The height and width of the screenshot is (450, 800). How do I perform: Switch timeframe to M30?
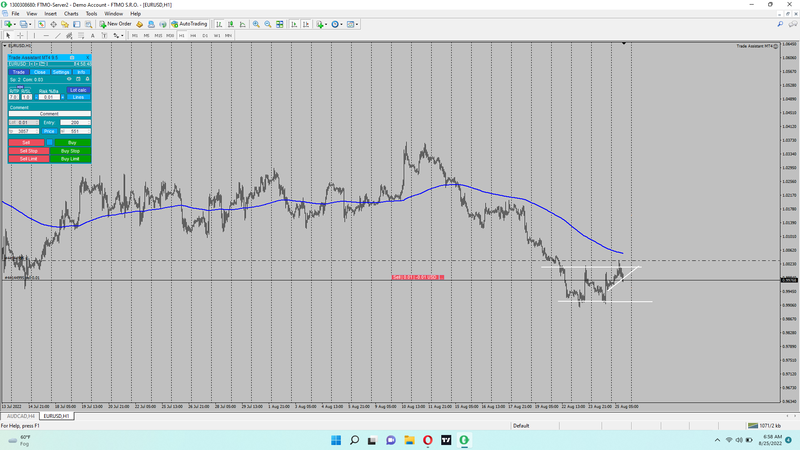(170, 36)
